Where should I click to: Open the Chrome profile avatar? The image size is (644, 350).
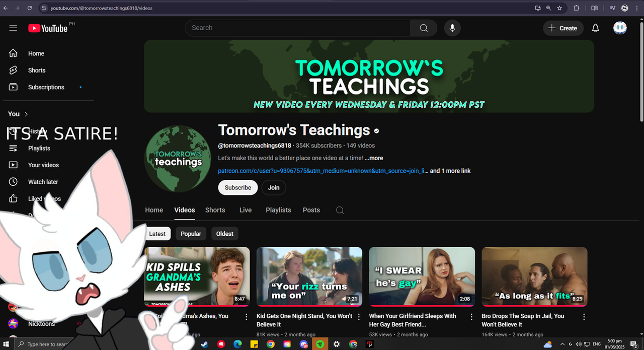624,8
